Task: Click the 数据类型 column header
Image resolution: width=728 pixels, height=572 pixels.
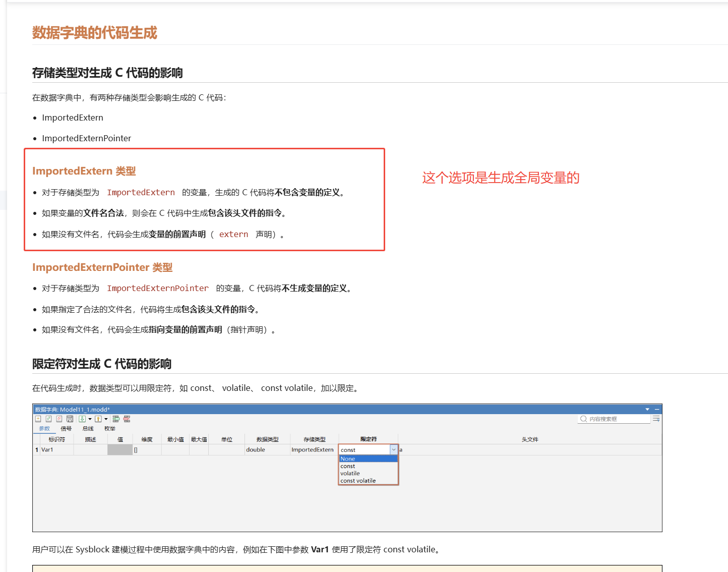Action: (x=267, y=439)
